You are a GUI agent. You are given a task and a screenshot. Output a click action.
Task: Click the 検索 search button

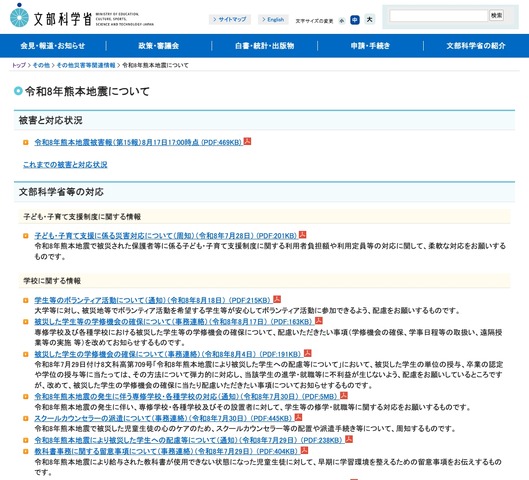coord(496,16)
